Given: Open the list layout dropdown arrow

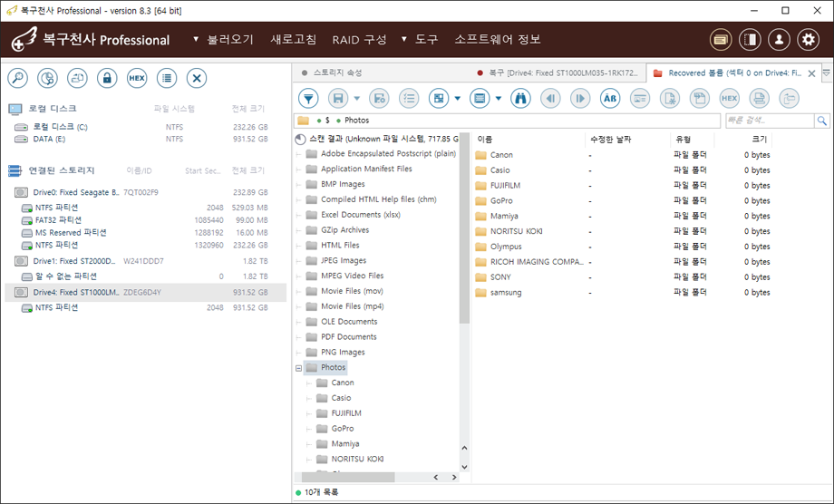Looking at the screenshot, I should [x=499, y=99].
